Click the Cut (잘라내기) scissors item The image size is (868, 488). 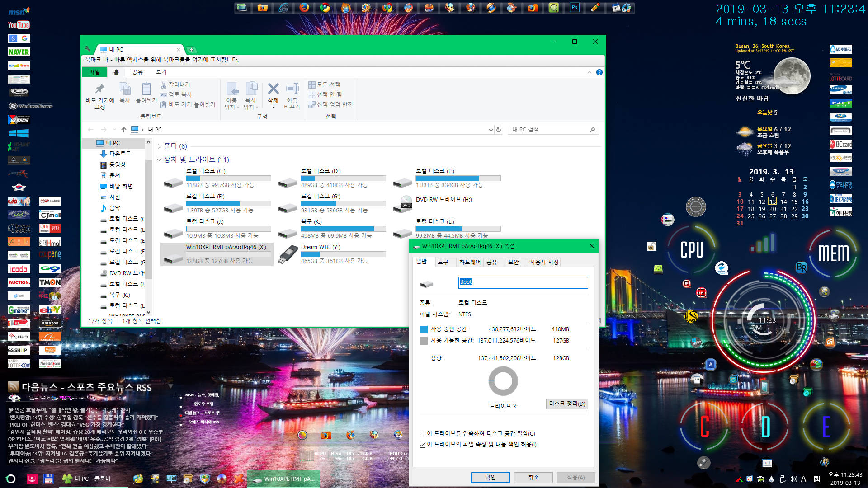175,84
